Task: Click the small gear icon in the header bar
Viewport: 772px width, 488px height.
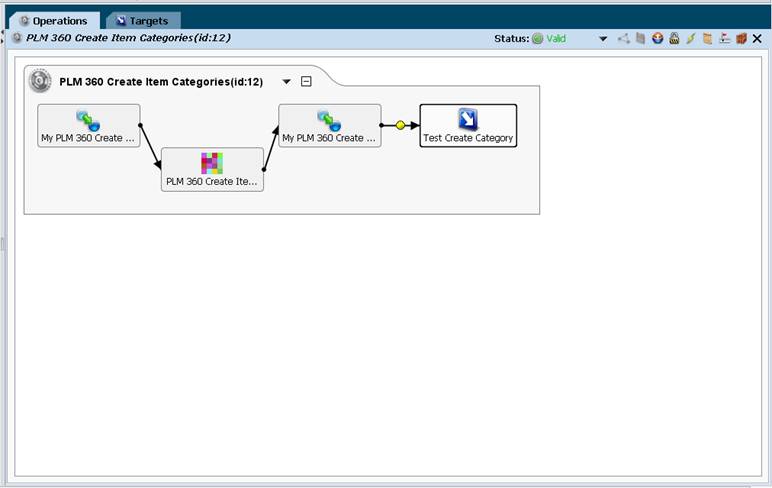Action: coord(17,37)
